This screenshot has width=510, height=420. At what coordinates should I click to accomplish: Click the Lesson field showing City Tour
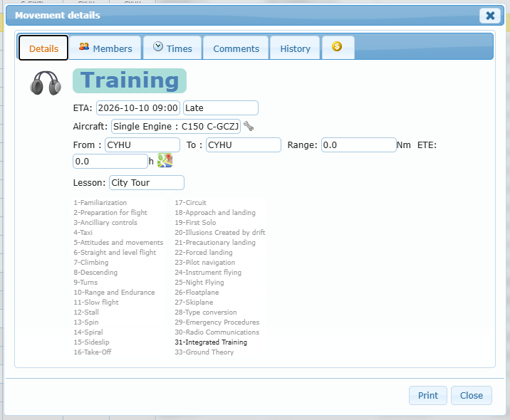click(x=147, y=183)
